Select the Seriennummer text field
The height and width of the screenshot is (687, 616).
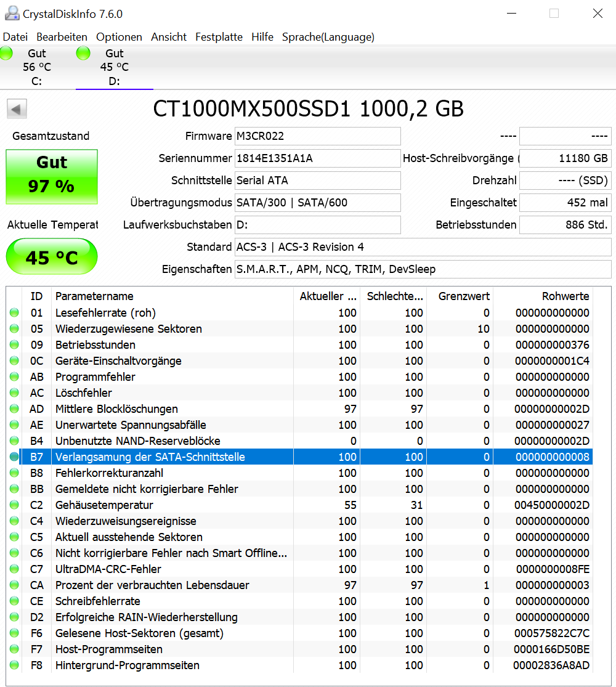317,158
